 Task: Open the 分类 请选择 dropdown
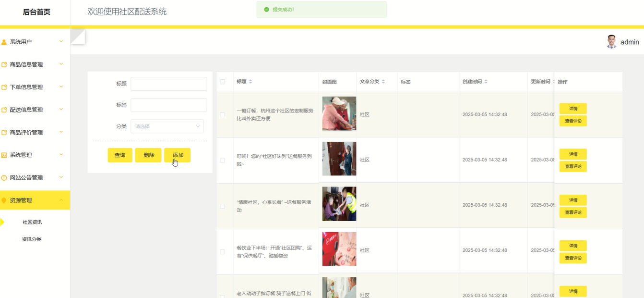[x=167, y=126]
